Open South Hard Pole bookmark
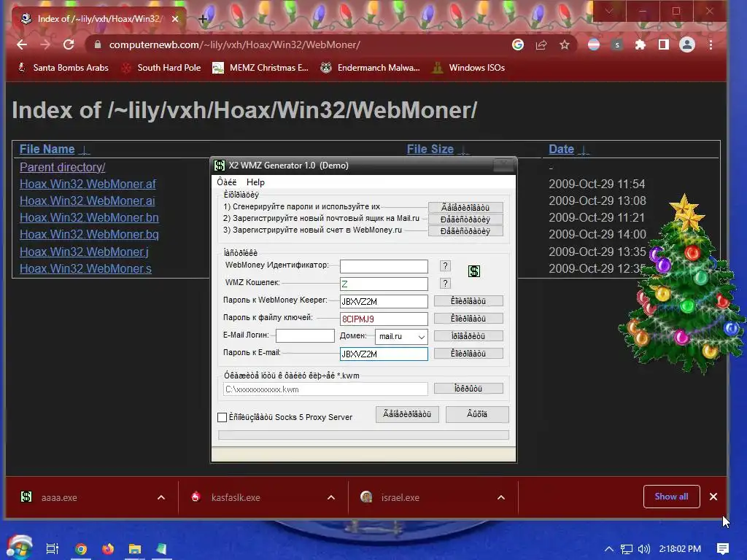 [160, 68]
